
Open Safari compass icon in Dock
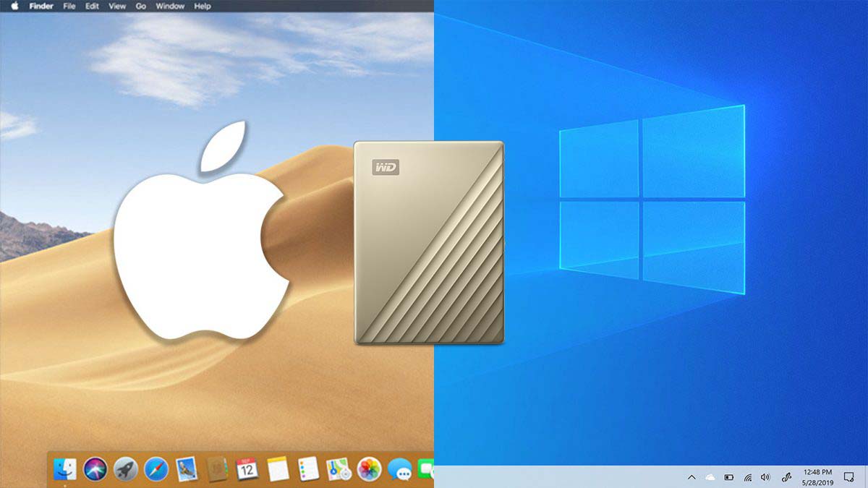pyautogui.click(x=156, y=468)
